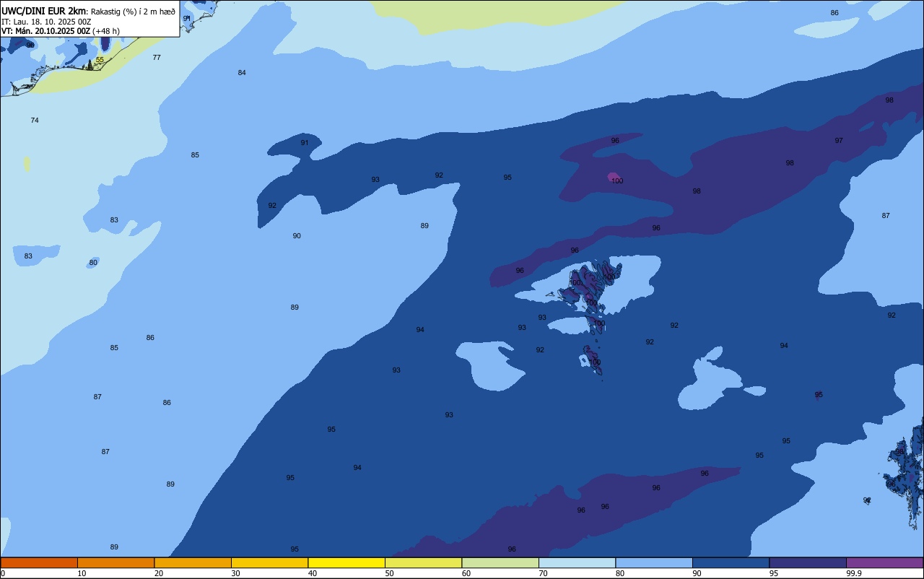Click the "60" tick label on color scale
Viewport: 924px width, 579px height.
coord(466,573)
